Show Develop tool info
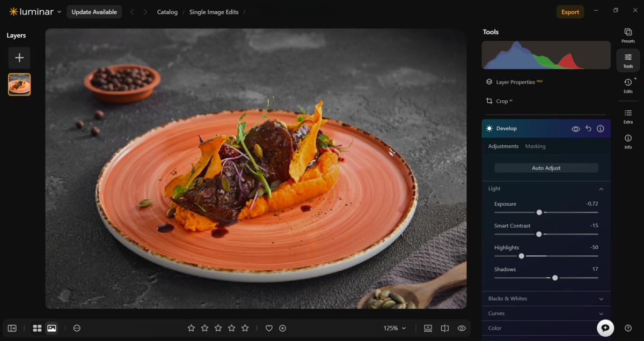 (x=601, y=129)
